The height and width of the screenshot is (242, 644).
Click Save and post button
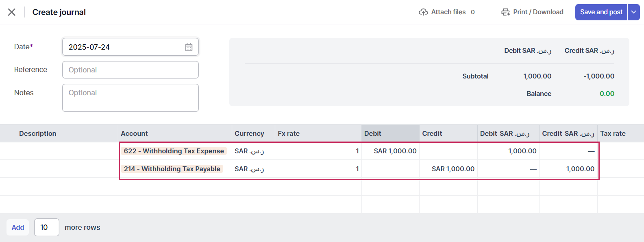(x=601, y=12)
